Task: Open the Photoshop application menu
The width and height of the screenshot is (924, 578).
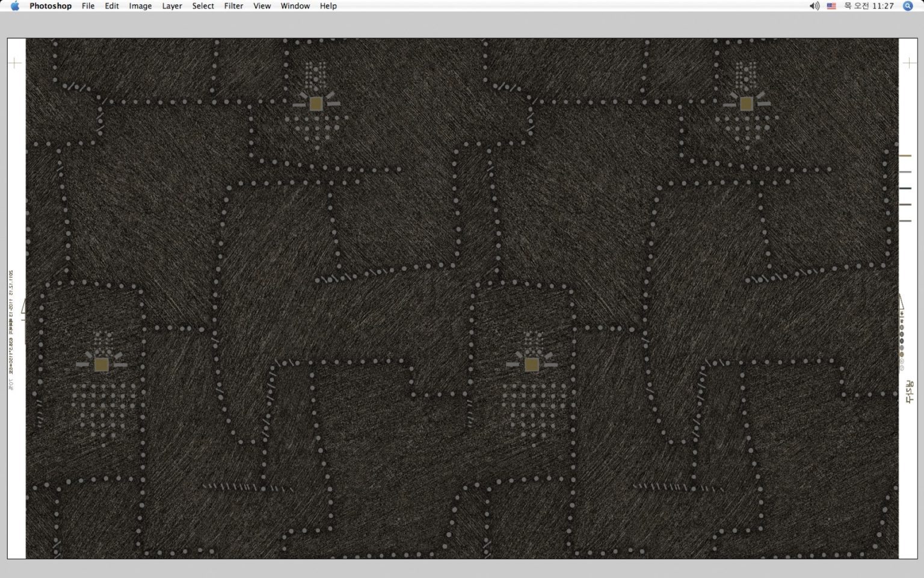Action: (x=51, y=6)
